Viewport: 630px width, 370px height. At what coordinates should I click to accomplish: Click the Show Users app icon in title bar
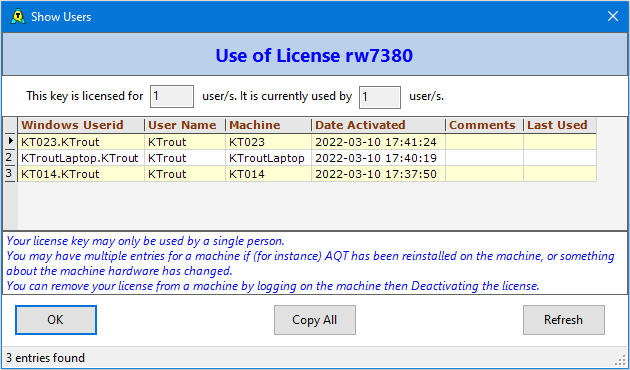pyautogui.click(x=18, y=16)
